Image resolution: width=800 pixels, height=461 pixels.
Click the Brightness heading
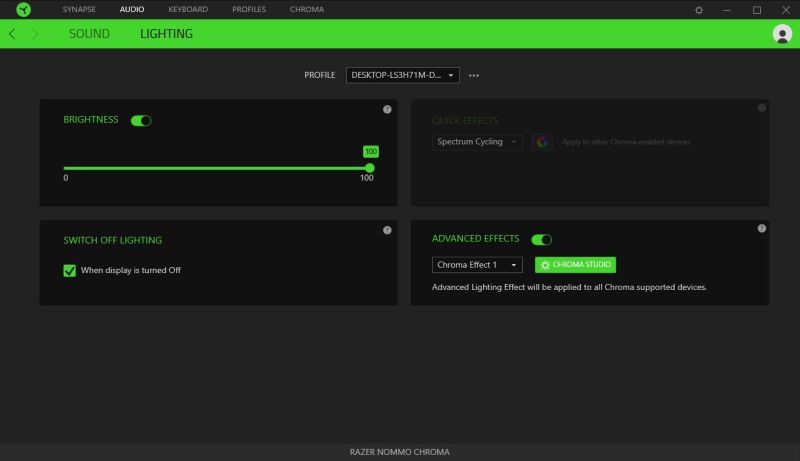click(x=91, y=119)
